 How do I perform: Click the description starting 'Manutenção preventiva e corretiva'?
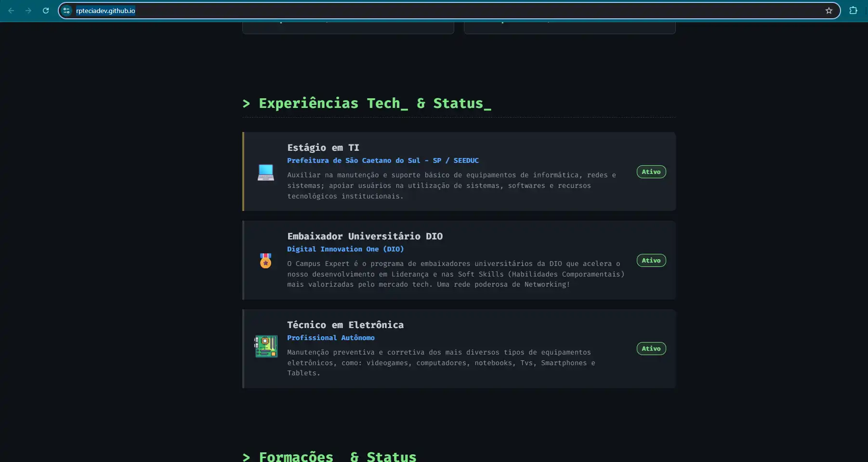point(441,363)
